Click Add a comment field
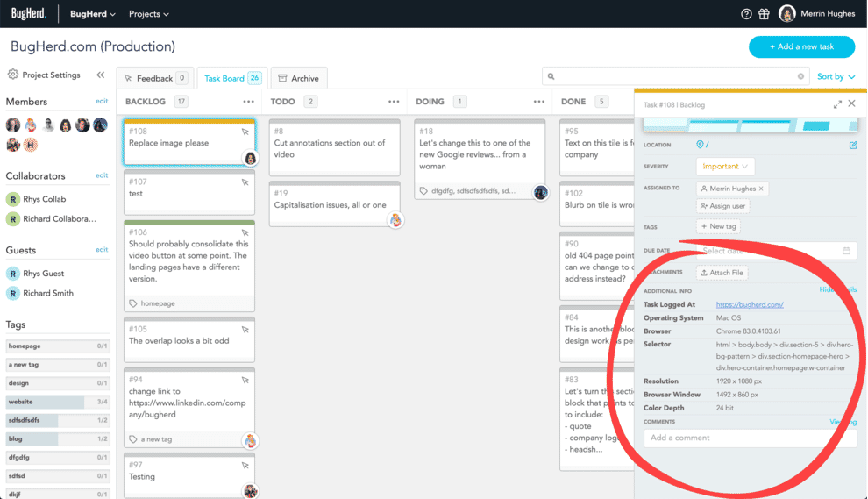 click(751, 438)
